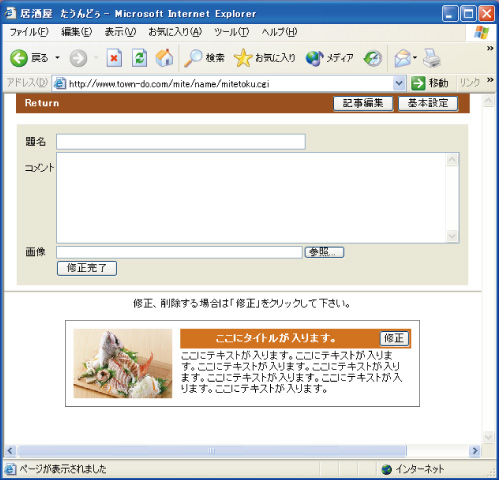The image size is (499, 480).
Task: Click the 修正 button on the article
Action: (394, 338)
